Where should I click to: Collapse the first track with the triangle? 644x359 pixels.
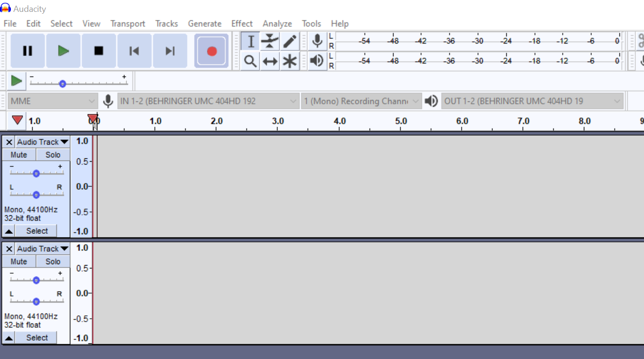(9, 231)
